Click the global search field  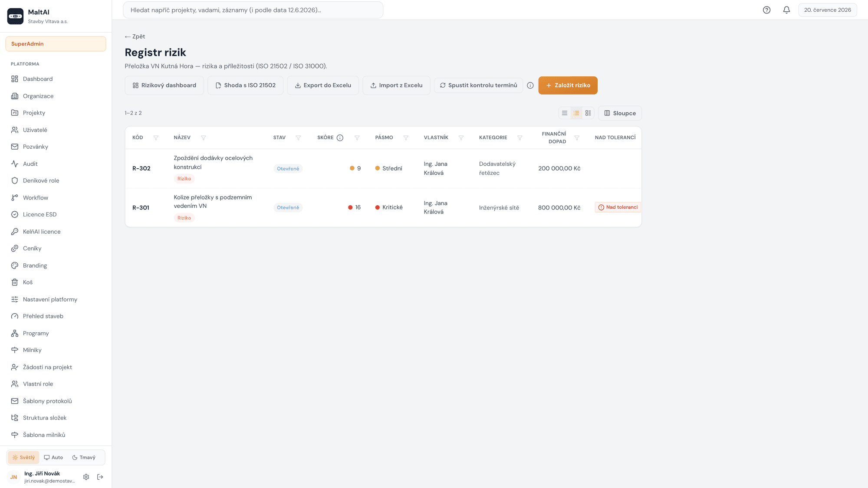pos(253,10)
